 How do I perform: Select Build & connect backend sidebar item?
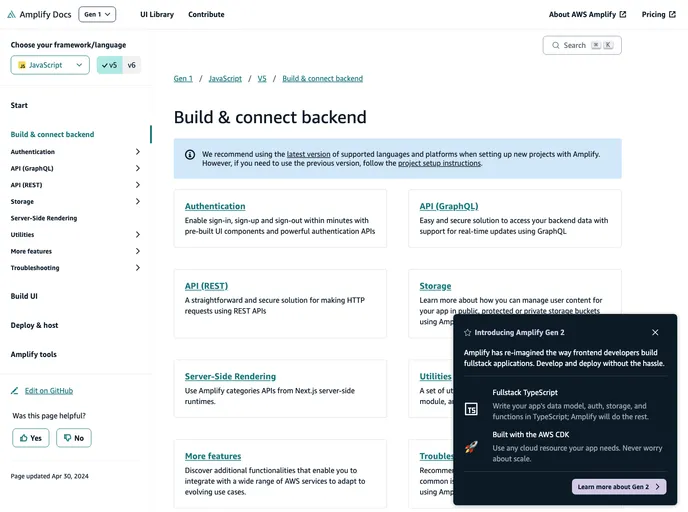[x=52, y=134]
